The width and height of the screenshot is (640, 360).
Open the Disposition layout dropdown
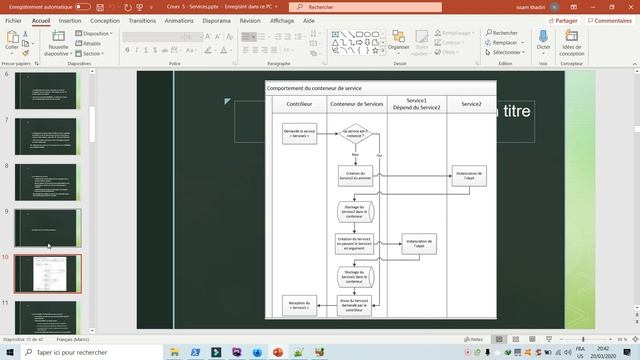click(x=93, y=33)
